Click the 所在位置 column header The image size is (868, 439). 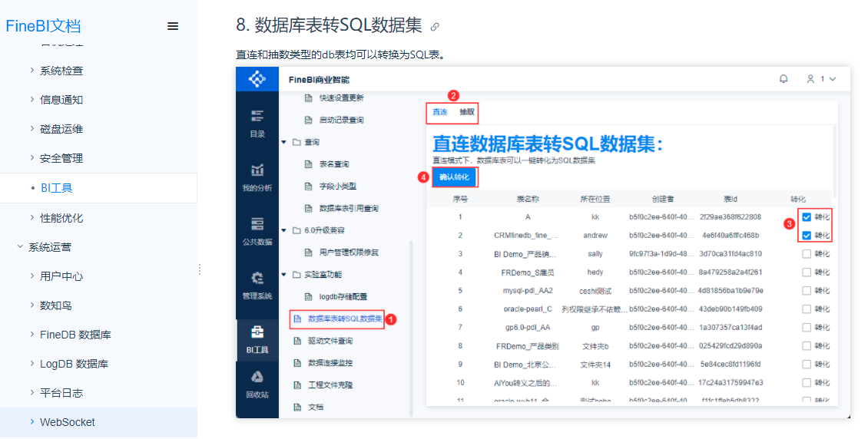[595, 199]
